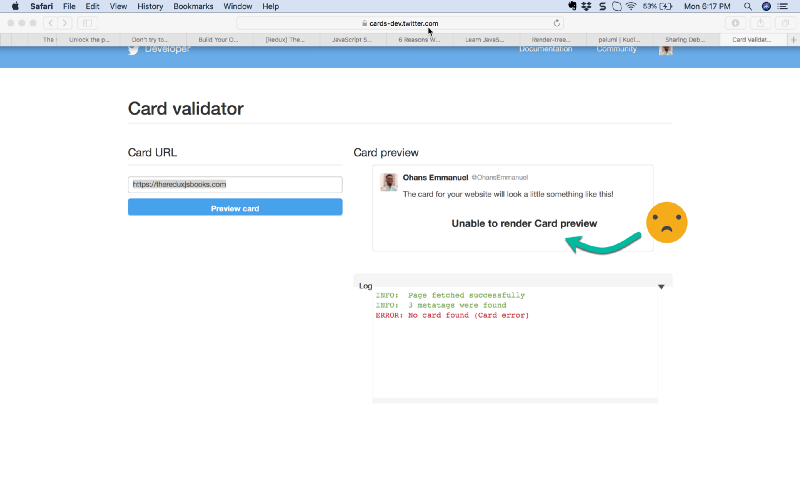Open the Documentation link in header
This screenshot has height=500, width=800.
pyautogui.click(x=545, y=49)
